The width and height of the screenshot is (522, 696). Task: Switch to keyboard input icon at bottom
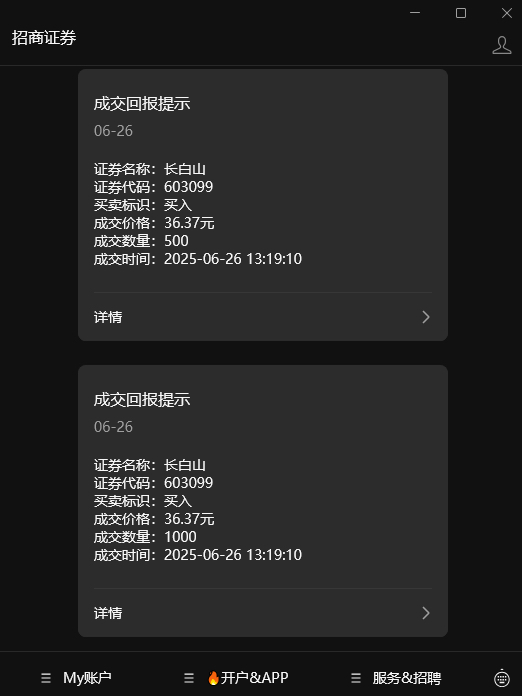[502, 678]
